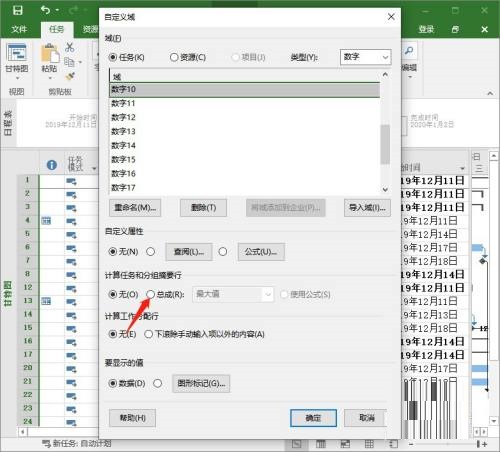
Task: Collapse the ribbon with the caret icon
Action: [490, 94]
